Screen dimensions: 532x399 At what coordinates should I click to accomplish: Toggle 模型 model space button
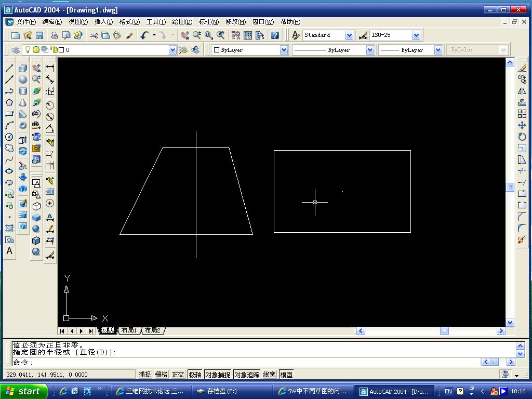(x=286, y=375)
